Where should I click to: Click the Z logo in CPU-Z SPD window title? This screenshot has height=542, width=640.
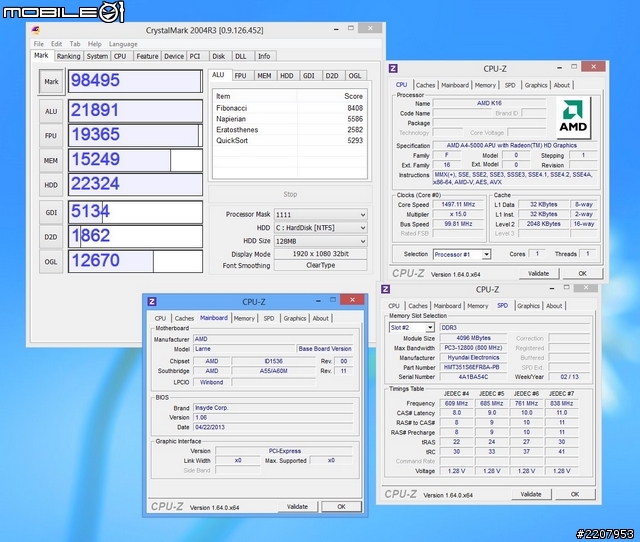(385, 289)
